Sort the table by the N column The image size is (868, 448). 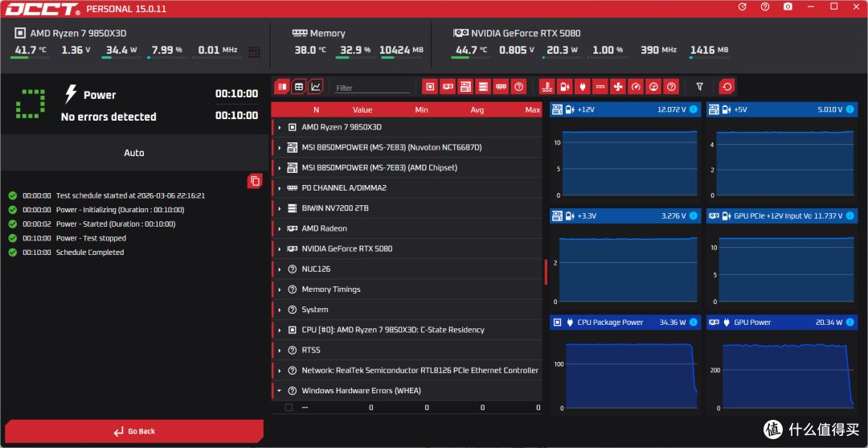316,109
